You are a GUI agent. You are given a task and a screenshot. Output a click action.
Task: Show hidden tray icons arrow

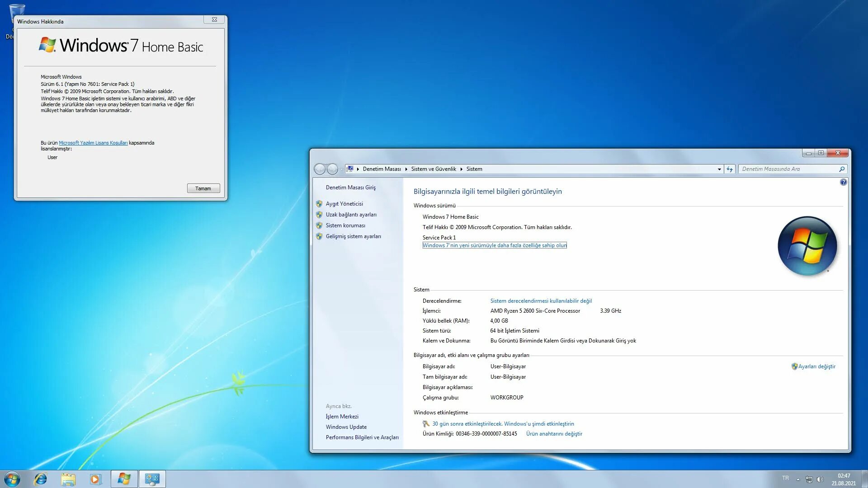point(798,479)
